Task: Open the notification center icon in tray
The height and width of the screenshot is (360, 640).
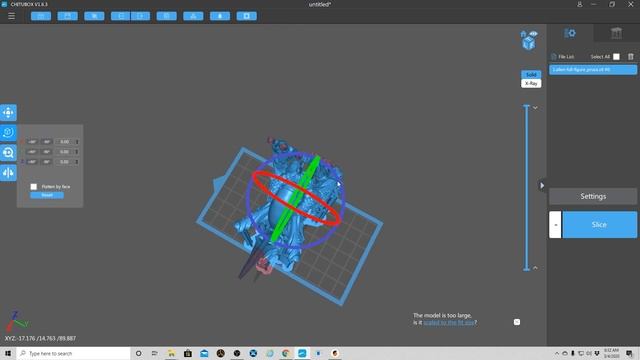Action: [x=630, y=353]
